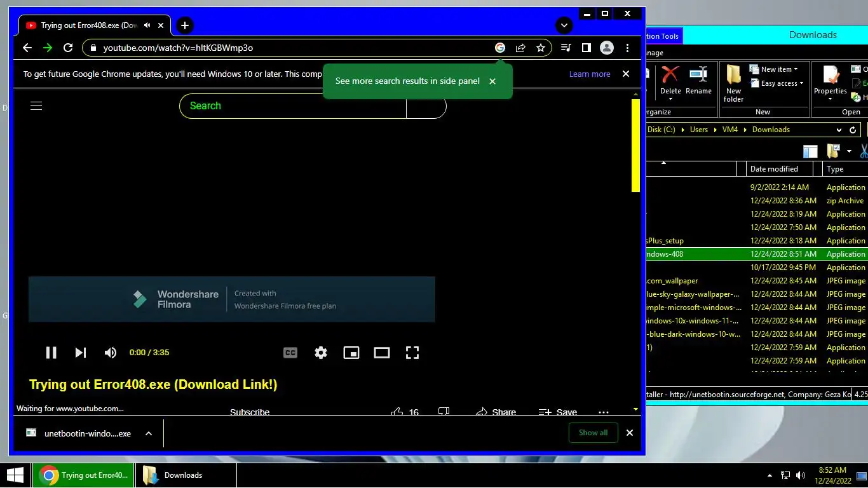
Task: Share this page from address bar
Action: click(x=520, y=48)
